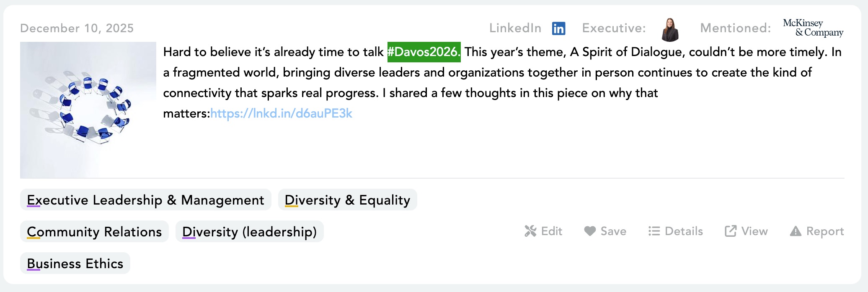The width and height of the screenshot is (868, 292).
Task: Select the Diversity (leadership) tag
Action: 249,232
